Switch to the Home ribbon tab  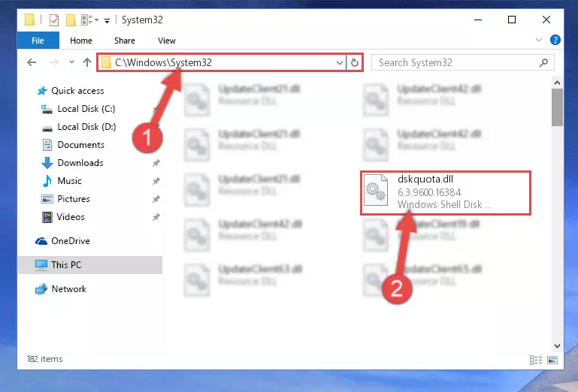[x=81, y=41]
